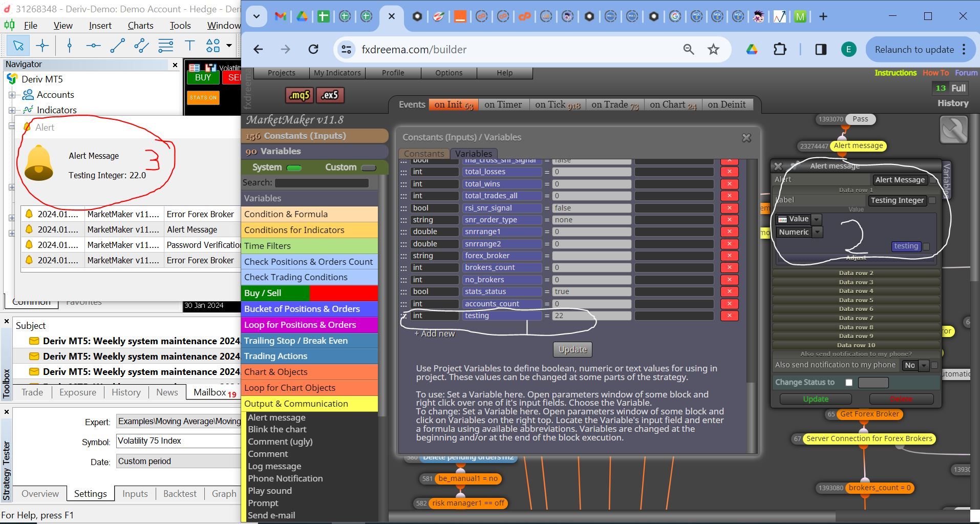Click the Update button under variables

(572, 349)
